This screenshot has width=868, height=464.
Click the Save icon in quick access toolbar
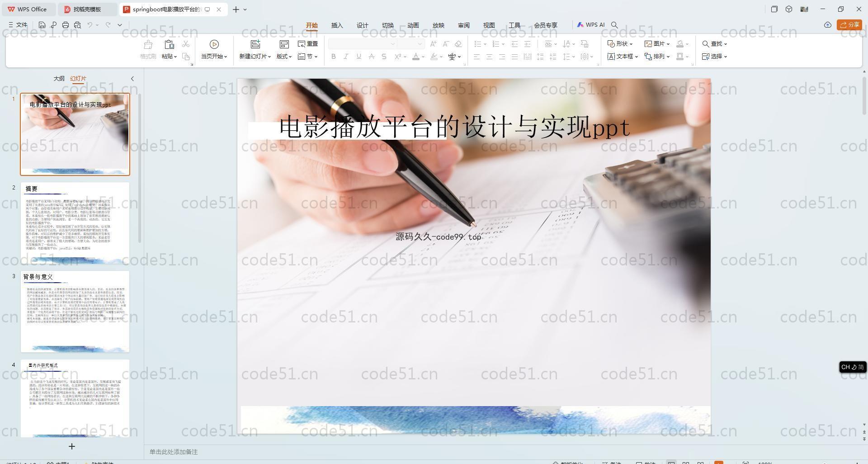[42, 25]
